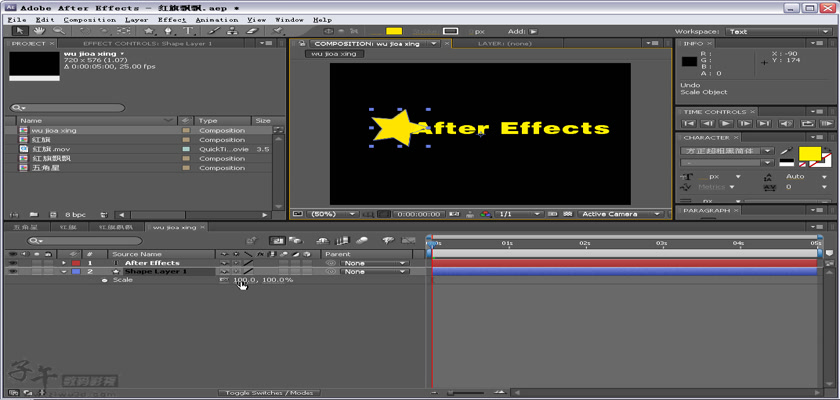This screenshot has width=840, height=400.
Task: Open the magnification (50%) dropdown
Action: click(333, 214)
